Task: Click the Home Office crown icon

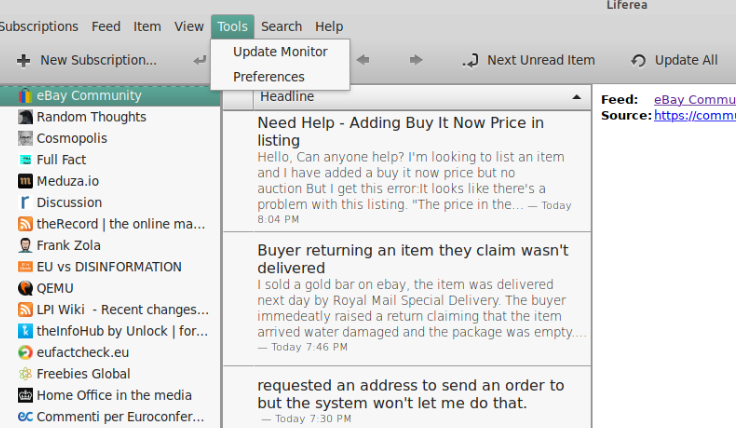Action: click(26, 395)
